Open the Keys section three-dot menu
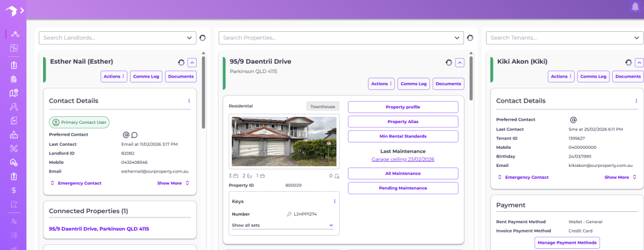This screenshot has height=250, width=644. click(334, 201)
